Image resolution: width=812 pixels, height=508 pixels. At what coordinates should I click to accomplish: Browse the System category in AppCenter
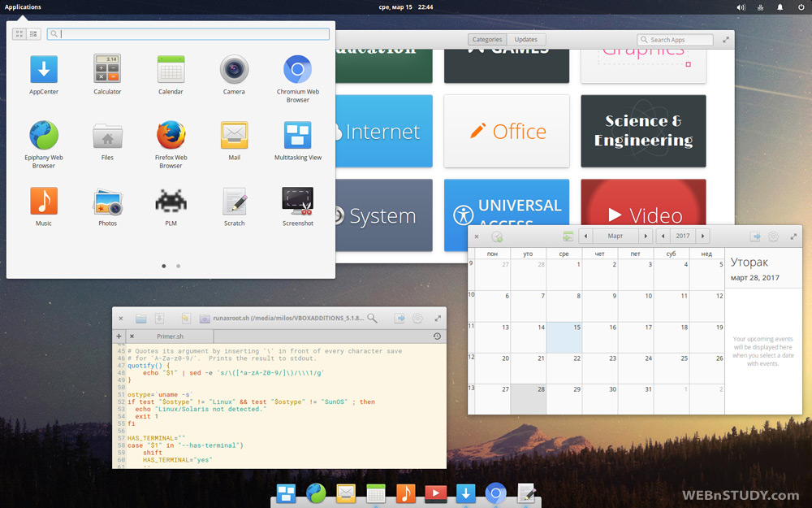(384, 215)
